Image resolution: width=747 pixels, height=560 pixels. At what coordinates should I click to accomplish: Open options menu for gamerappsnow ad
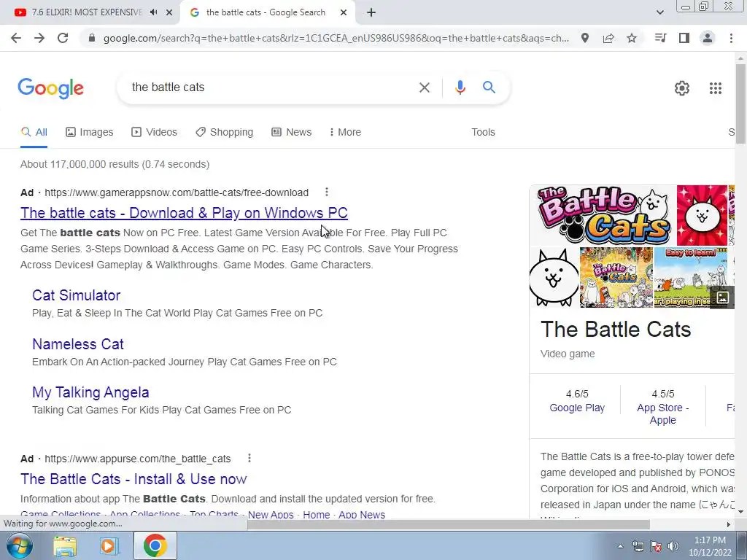tap(326, 192)
